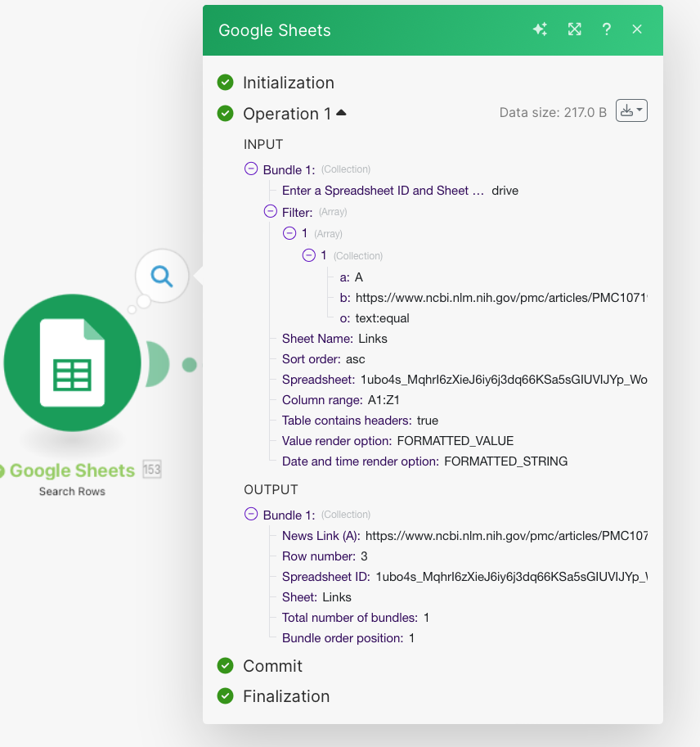Click 'Date and time render option' row
The height and width of the screenshot is (747, 700).
point(424,461)
